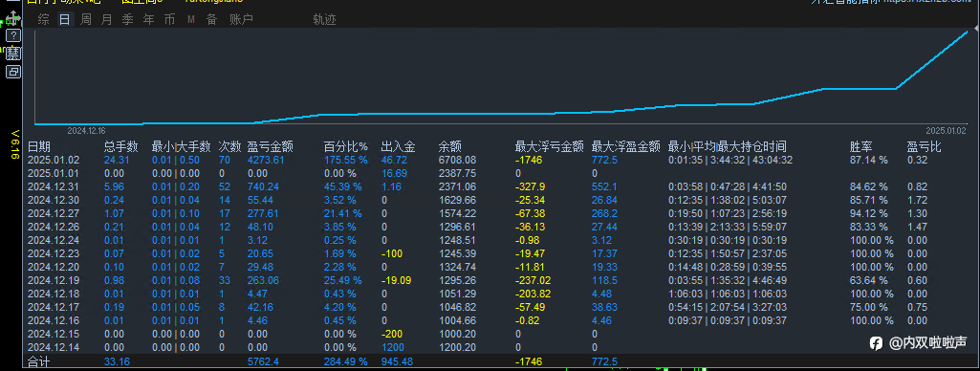980x371 pixels.
Task: Click the win rate 63.64 %
Action: (869, 280)
